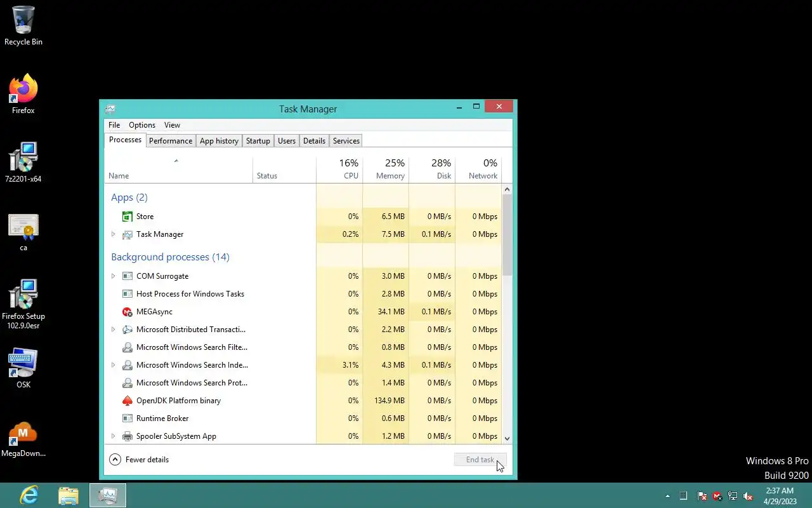The width and height of the screenshot is (812, 508).
Task: Click the scrollbar down arrow
Action: (x=507, y=438)
